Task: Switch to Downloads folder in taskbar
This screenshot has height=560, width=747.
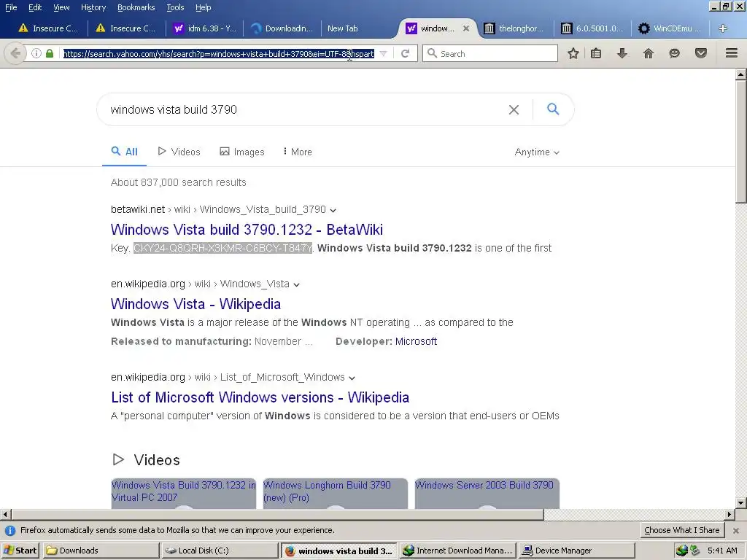Action: pyautogui.click(x=101, y=551)
